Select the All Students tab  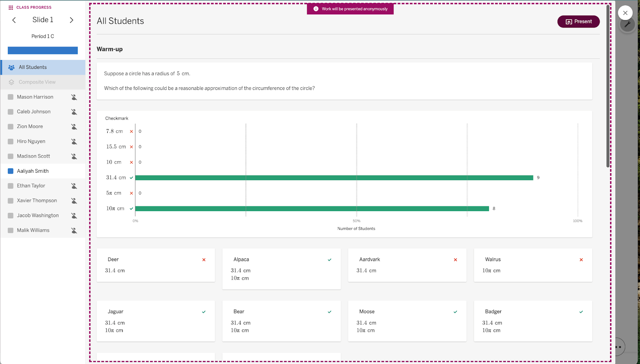point(43,68)
